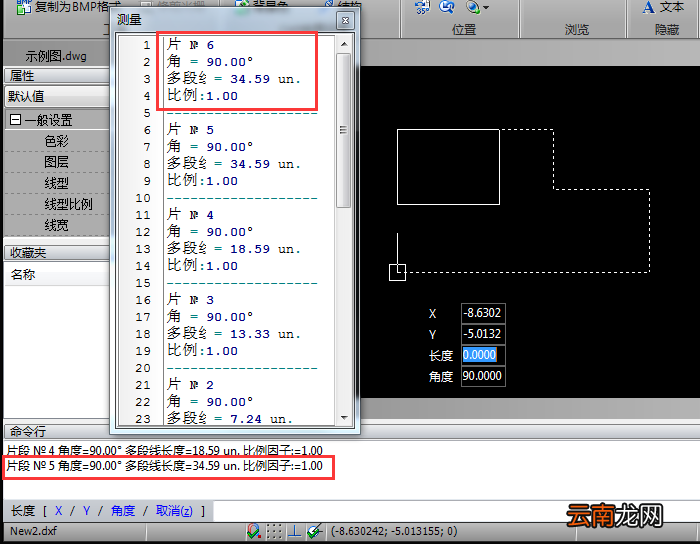
Task: Toggle the snap magnet icon in status bar
Action: tap(254, 531)
